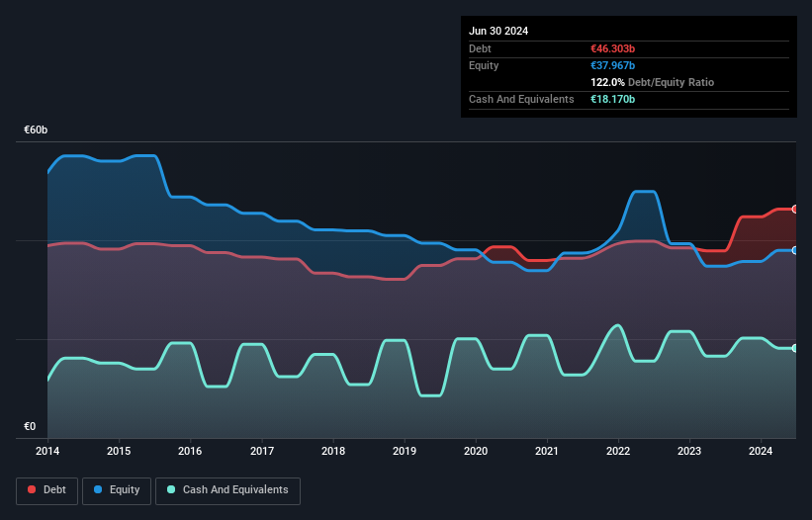
Task: Click the 2017 x-axis label
Action: coord(262,451)
